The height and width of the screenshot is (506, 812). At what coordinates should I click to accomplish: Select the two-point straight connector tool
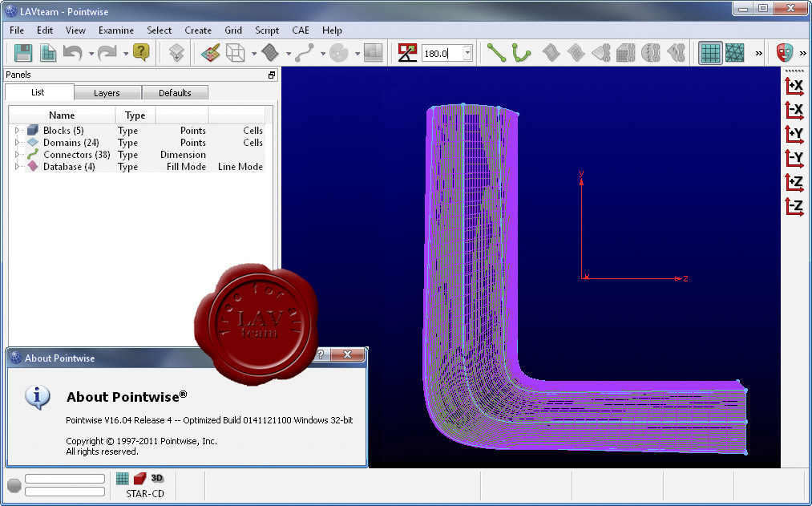pos(497,53)
